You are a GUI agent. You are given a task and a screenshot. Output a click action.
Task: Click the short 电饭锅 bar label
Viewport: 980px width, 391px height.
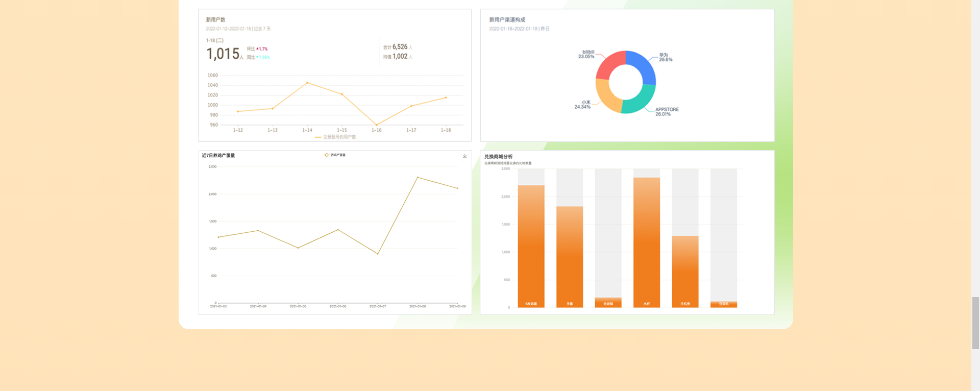click(608, 303)
